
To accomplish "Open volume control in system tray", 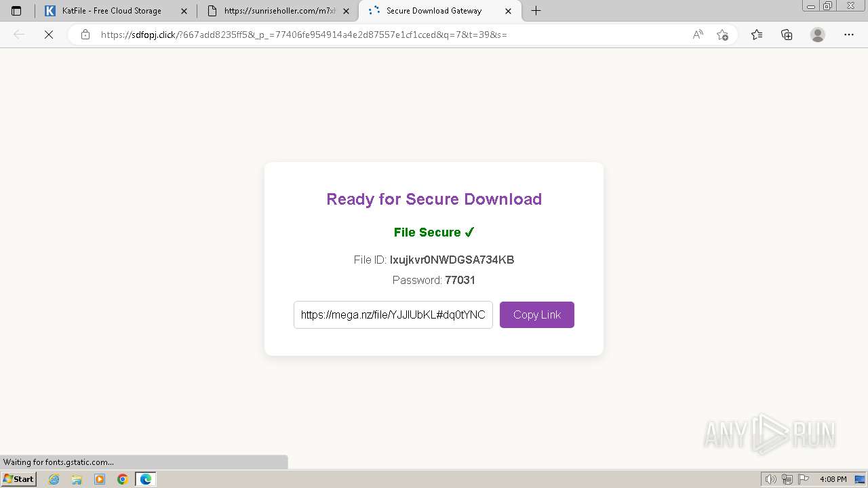I will (x=771, y=479).
